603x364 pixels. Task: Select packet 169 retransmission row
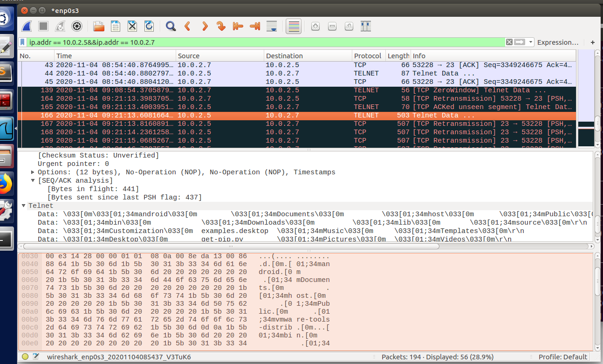(x=297, y=140)
